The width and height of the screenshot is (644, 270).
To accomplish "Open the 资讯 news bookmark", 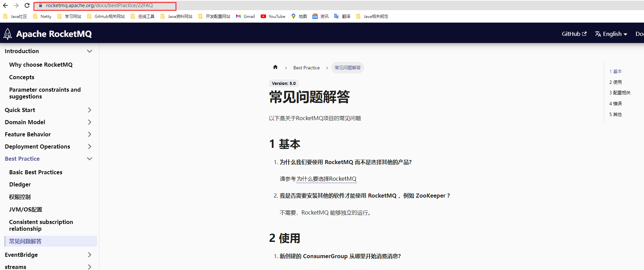I will [320, 16].
